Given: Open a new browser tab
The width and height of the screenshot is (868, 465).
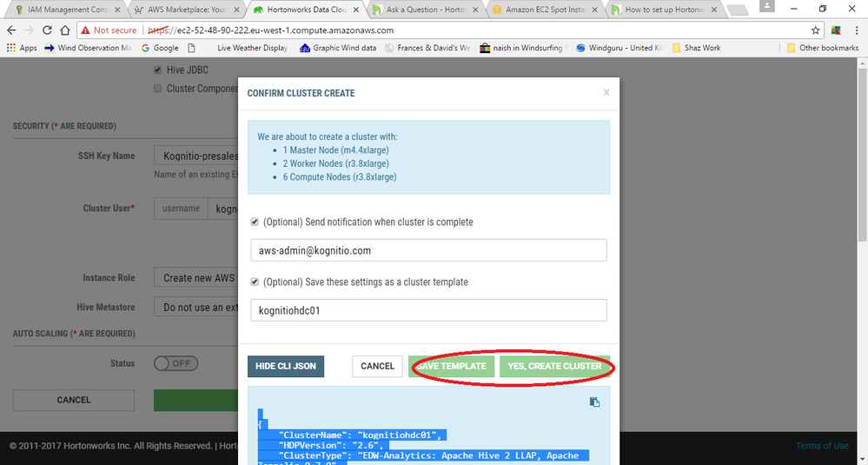Looking at the screenshot, I should tap(738, 10).
